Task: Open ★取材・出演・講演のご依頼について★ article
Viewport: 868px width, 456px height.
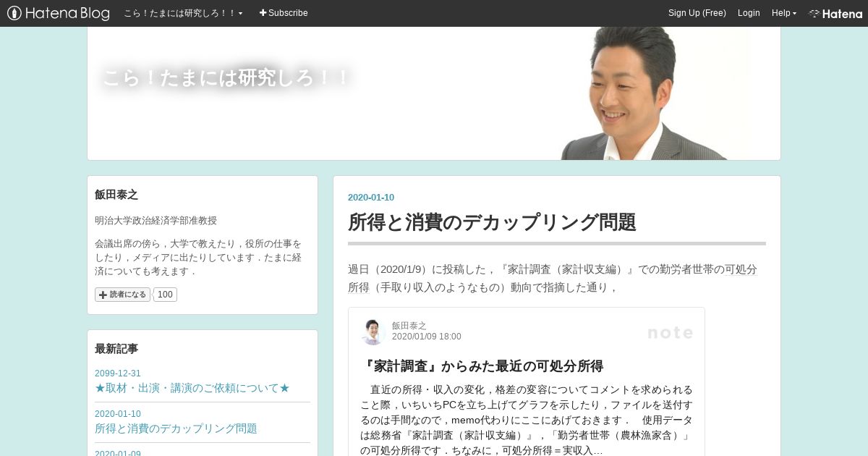Action: click(x=192, y=388)
